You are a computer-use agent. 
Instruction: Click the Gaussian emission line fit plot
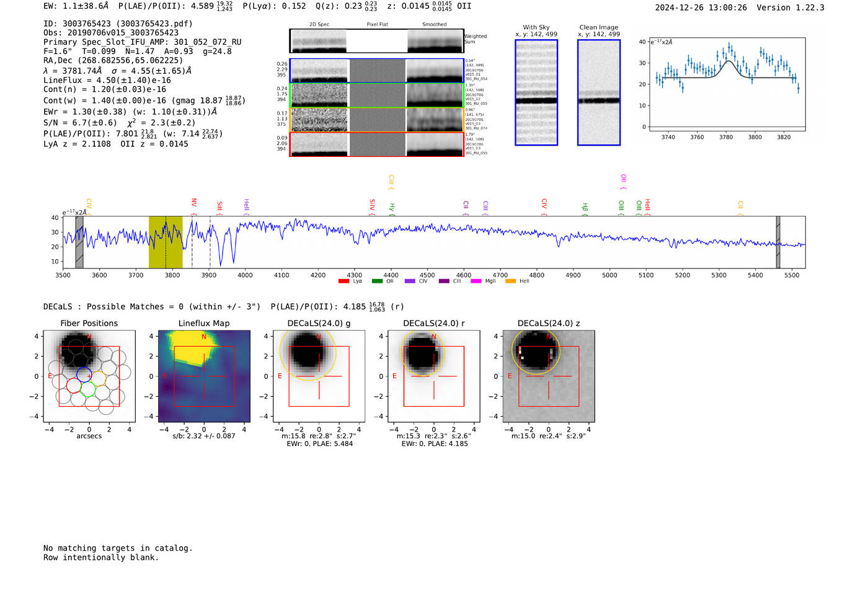pyautogui.click(x=727, y=85)
